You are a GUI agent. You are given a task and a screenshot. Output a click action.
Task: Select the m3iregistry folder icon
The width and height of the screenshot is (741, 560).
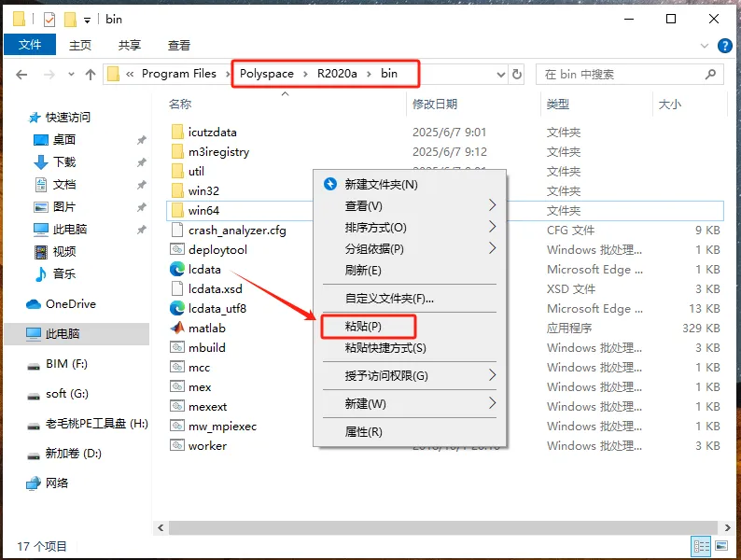(177, 152)
